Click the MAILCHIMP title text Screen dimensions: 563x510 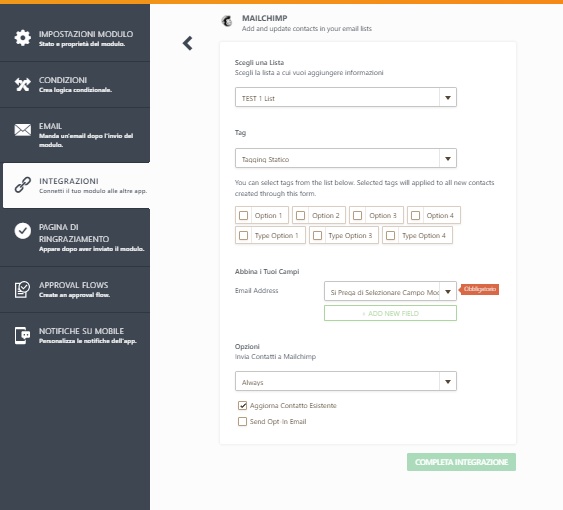[x=265, y=18]
